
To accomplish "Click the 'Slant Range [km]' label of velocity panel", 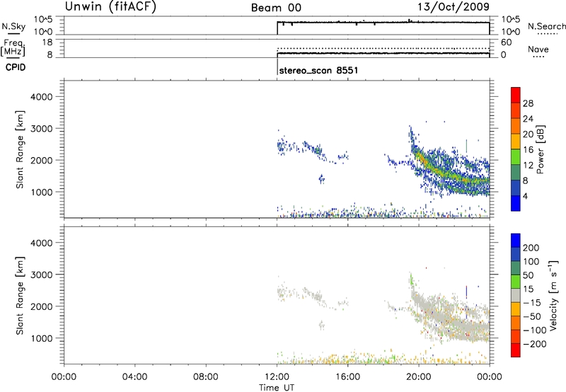I will tap(20, 296).
